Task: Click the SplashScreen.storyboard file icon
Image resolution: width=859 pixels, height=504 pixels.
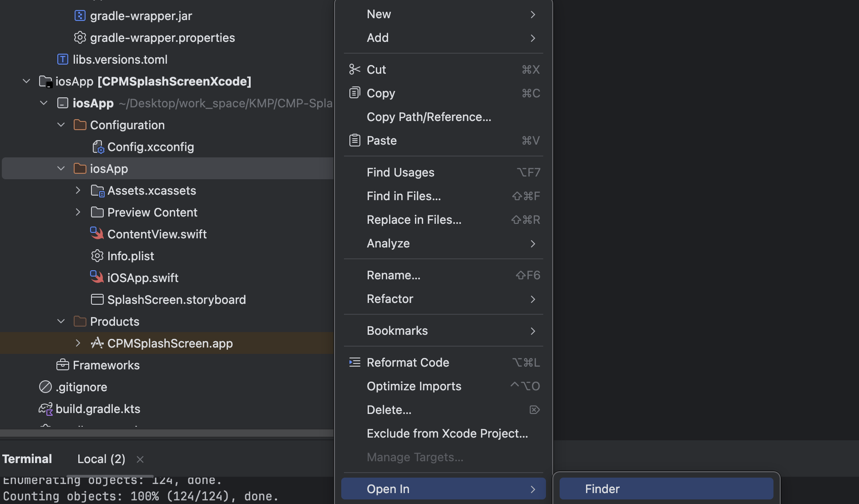Action: pyautogui.click(x=96, y=299)
